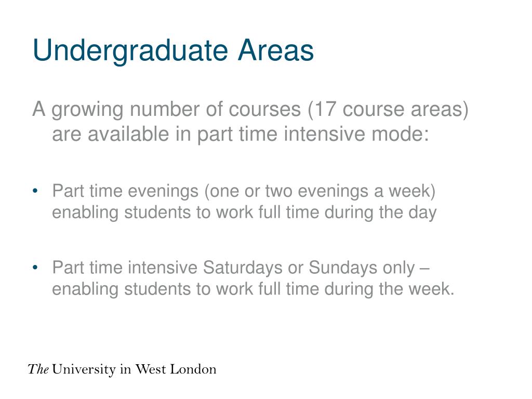Click the word Undergraduate in the heading
The image size is (532, 399).
click(x=130, y=51)
